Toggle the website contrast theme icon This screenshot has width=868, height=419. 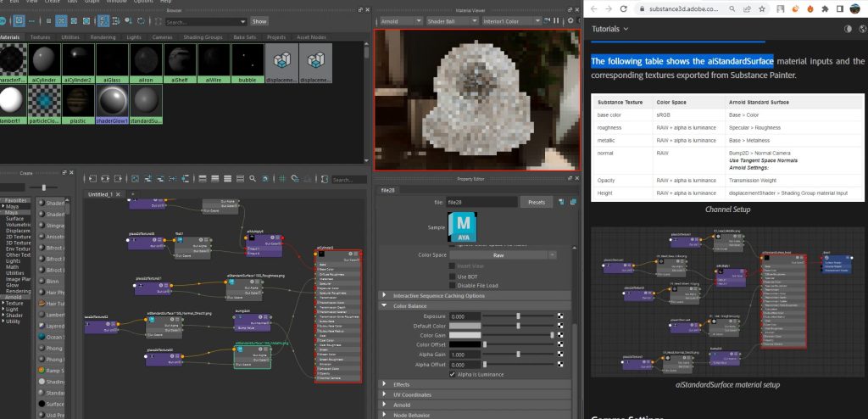(848, 29)
